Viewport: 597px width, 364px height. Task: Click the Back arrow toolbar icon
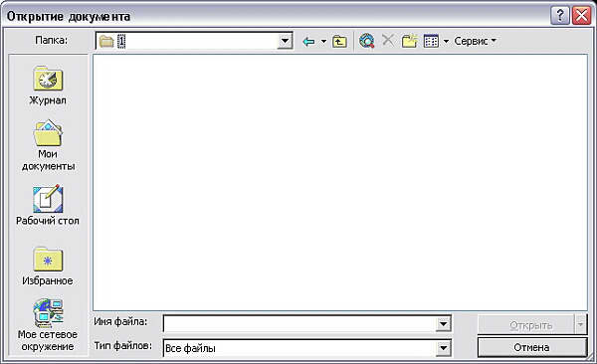pos(308,41)
